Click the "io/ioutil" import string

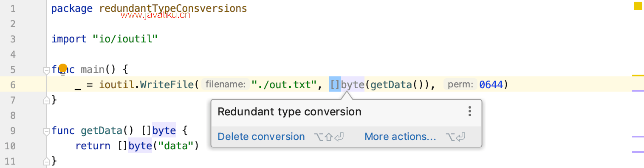pyautogui.click(x=125, y=39)
